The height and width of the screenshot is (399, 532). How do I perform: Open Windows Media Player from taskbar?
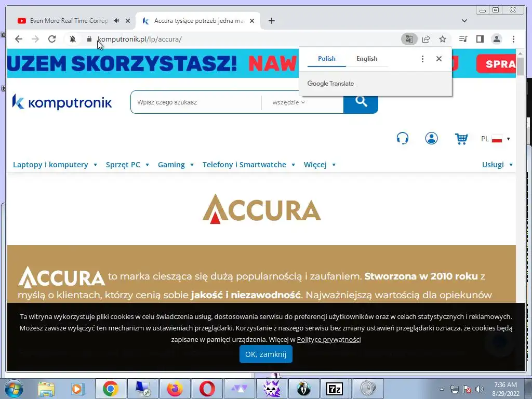coord(78,389)
